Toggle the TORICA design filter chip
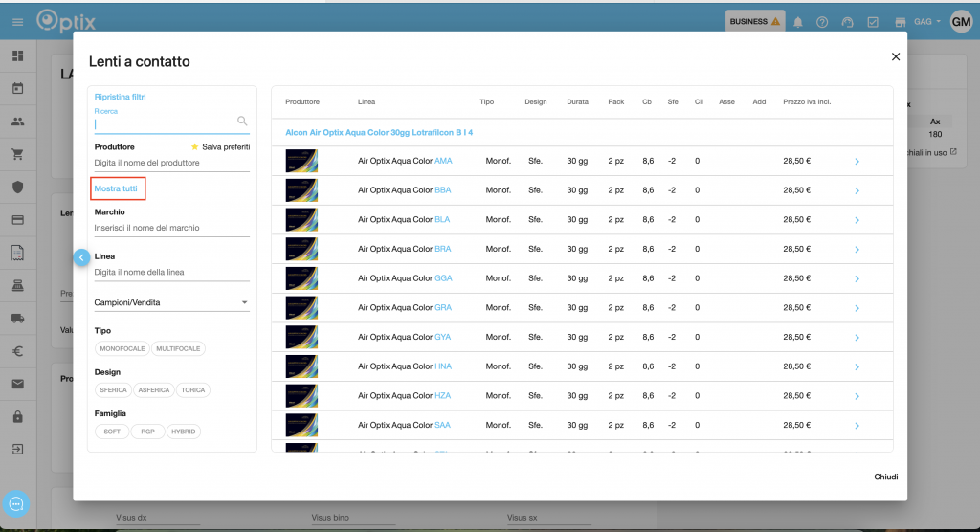The height and width of the screenshot is (532, 980). point(193,389)
